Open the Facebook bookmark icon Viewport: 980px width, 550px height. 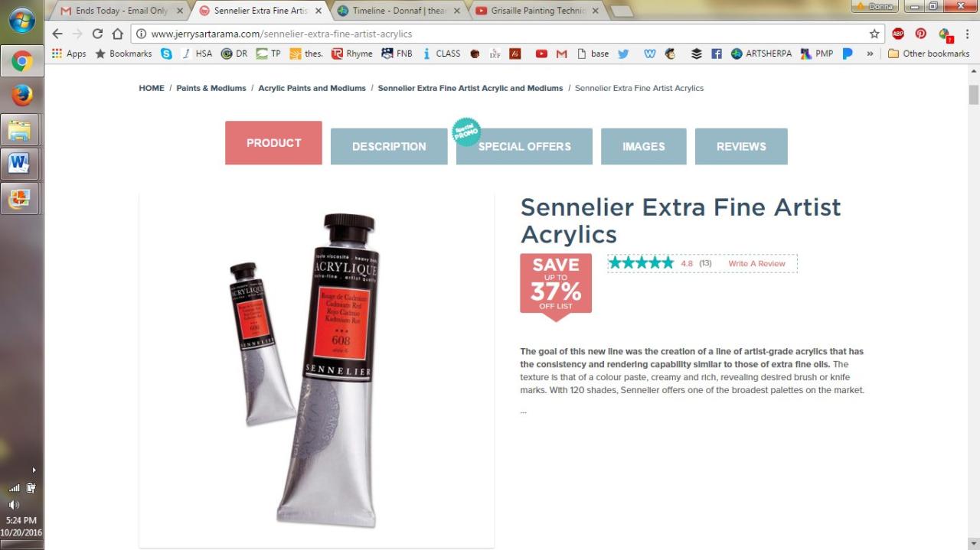tap(717, 54)
